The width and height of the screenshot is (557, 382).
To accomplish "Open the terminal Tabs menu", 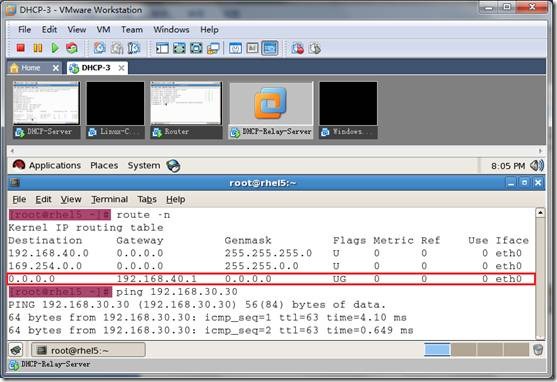I will pyautogui.click(x=147, y=199).
